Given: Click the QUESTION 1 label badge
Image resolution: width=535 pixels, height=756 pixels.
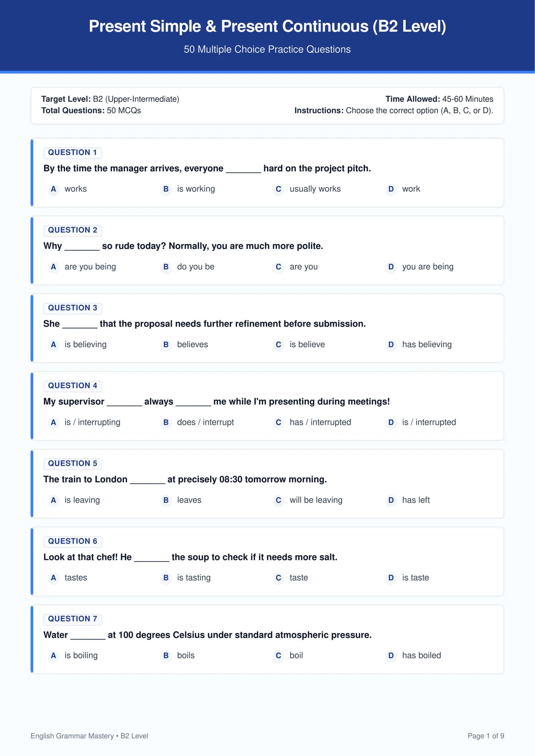Looking at the screenshot, I should (x=73, y=153).
